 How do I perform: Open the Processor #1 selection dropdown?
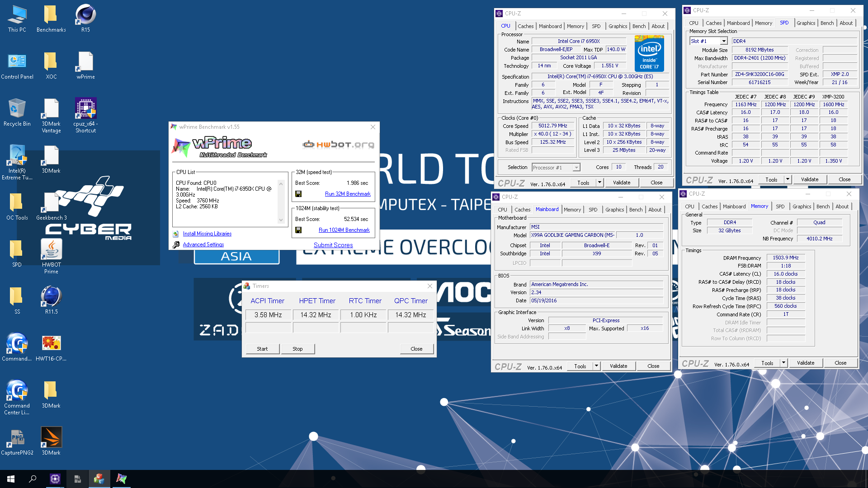coord(576,168)
